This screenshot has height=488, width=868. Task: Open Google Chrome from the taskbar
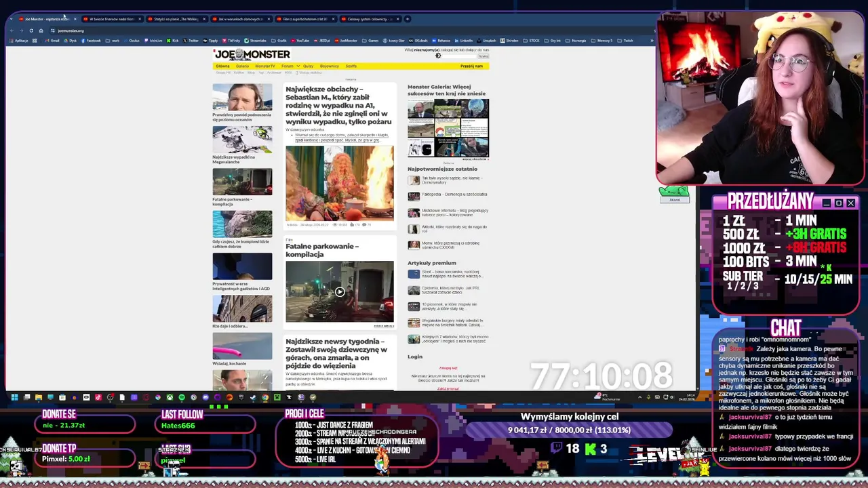point(265,397)
